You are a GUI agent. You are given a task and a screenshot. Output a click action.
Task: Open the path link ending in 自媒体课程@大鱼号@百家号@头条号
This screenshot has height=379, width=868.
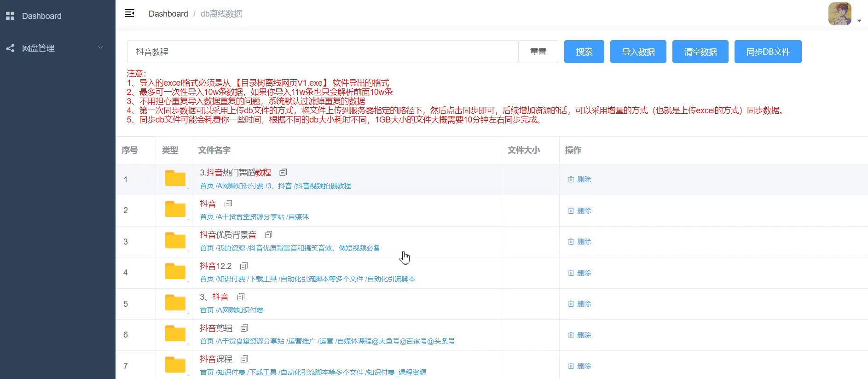tap(327, 341)
